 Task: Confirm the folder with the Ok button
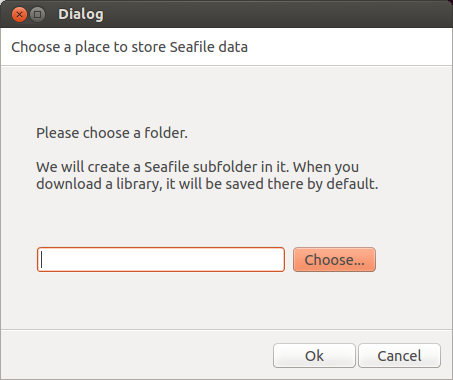tap(314, 356)
